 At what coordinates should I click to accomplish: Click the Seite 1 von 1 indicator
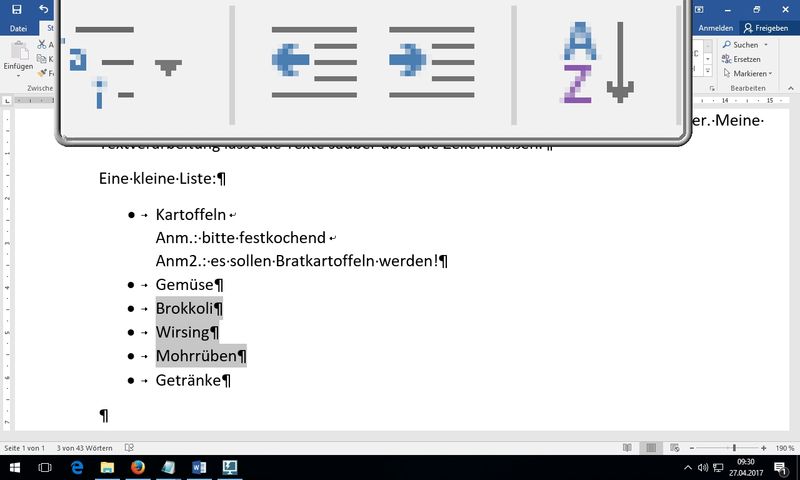[24, 448]
